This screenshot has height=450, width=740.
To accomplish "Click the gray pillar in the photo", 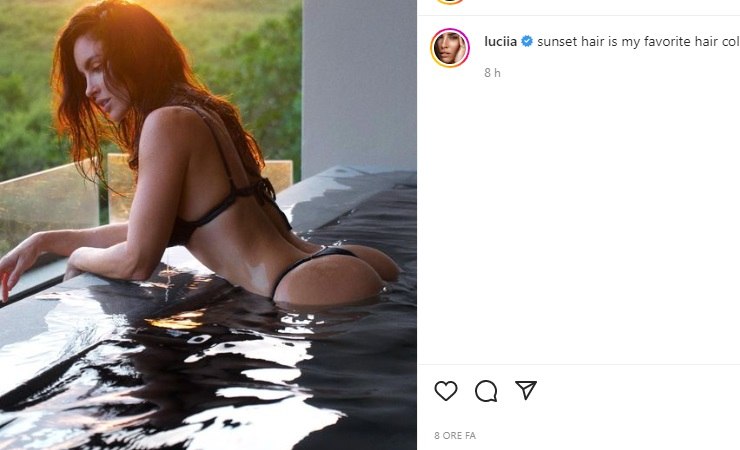I will [359, 85].
